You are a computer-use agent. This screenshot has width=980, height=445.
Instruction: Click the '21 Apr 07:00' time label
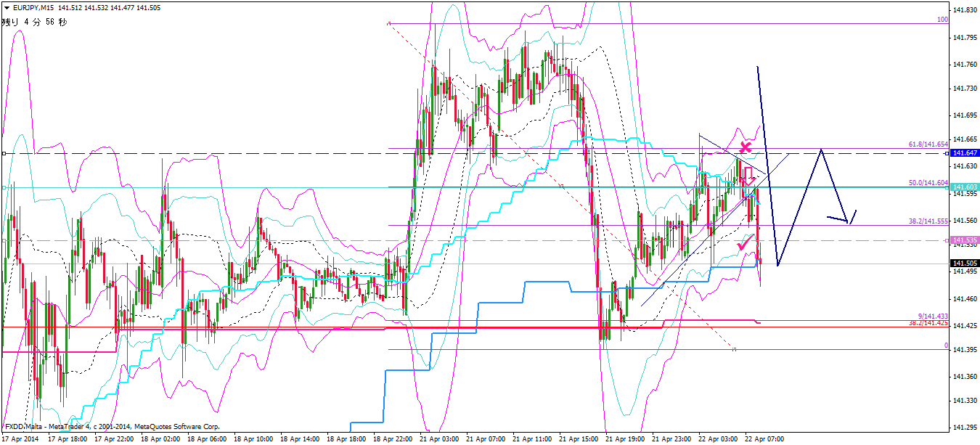click(486, 439)
